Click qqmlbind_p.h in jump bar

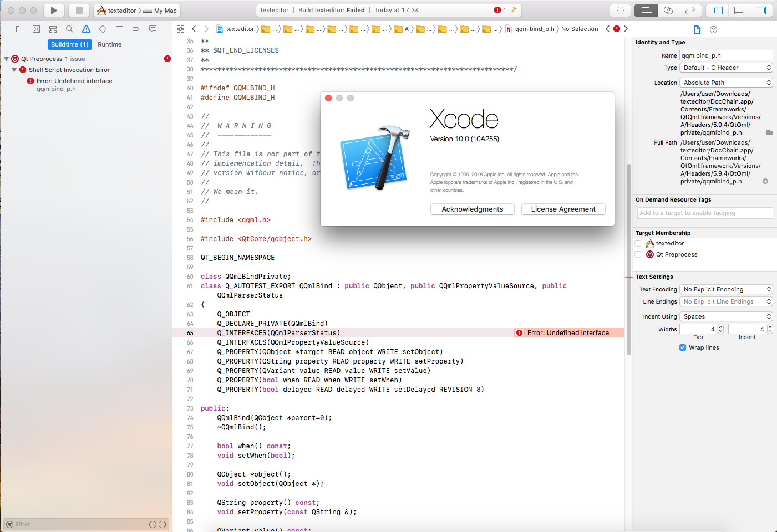530,29
